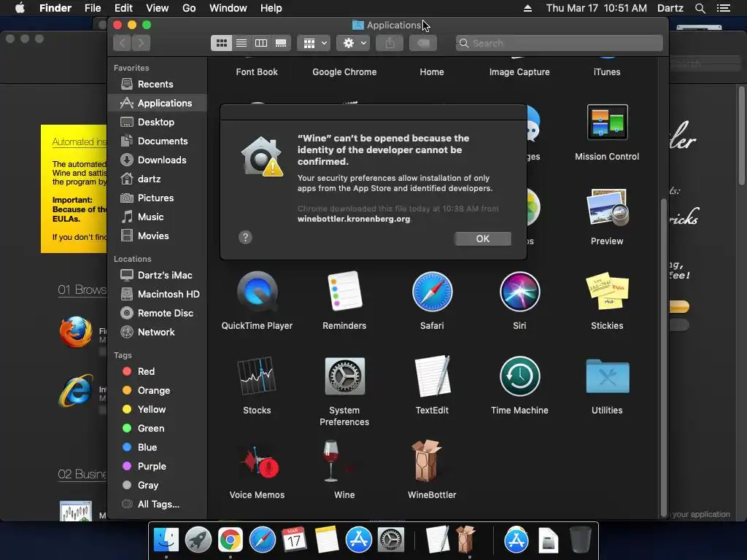Open Launchpad from the Dock

[198, 540]
